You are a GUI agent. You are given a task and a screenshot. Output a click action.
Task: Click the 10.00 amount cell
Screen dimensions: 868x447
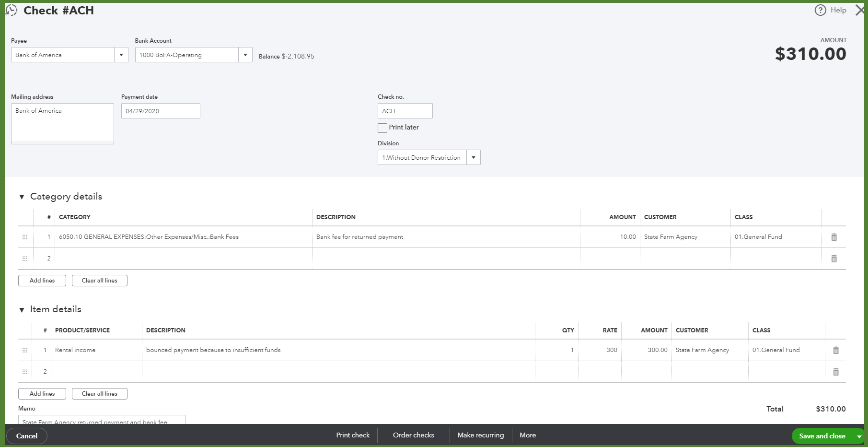[x=610, y=237]
